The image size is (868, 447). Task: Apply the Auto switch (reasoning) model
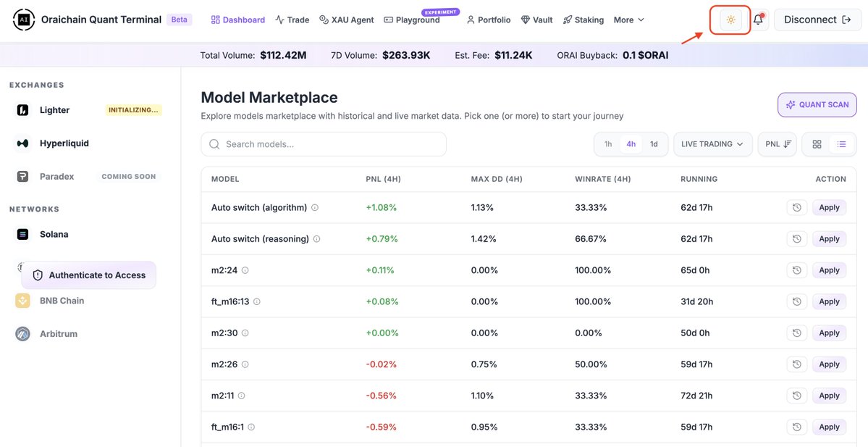829,239
